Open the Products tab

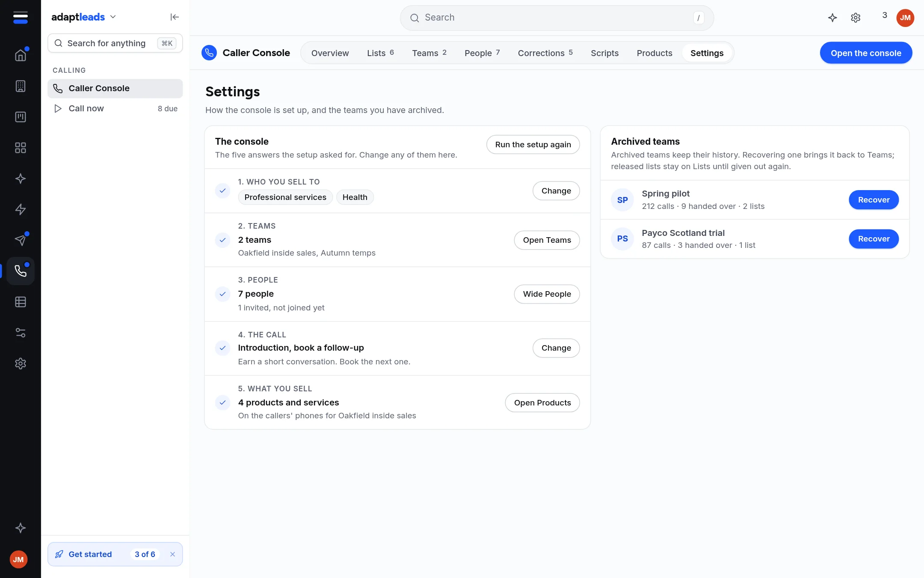point(654,53)
